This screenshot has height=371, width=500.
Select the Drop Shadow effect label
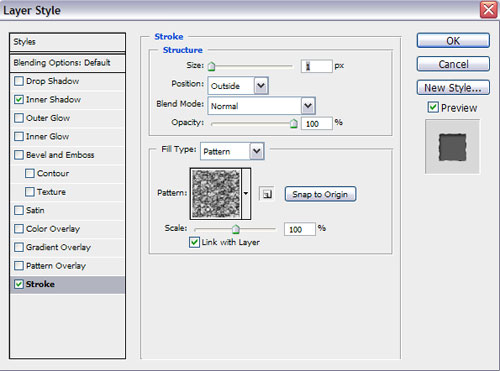pyautogui.click(x=53, y=81)
